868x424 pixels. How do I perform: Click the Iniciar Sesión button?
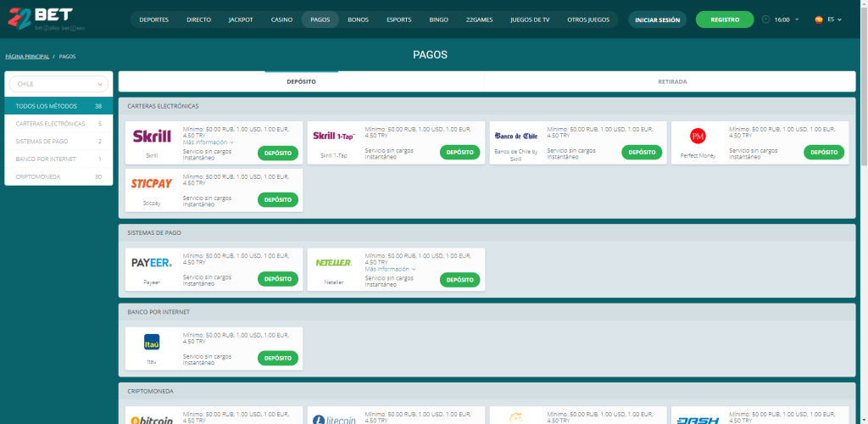click(657, 20)
